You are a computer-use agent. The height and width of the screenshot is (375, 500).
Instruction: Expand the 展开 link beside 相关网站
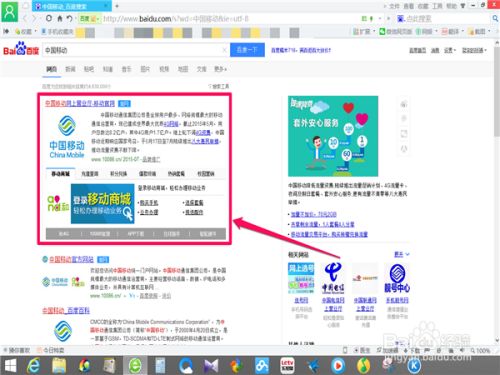pos(402,254)
